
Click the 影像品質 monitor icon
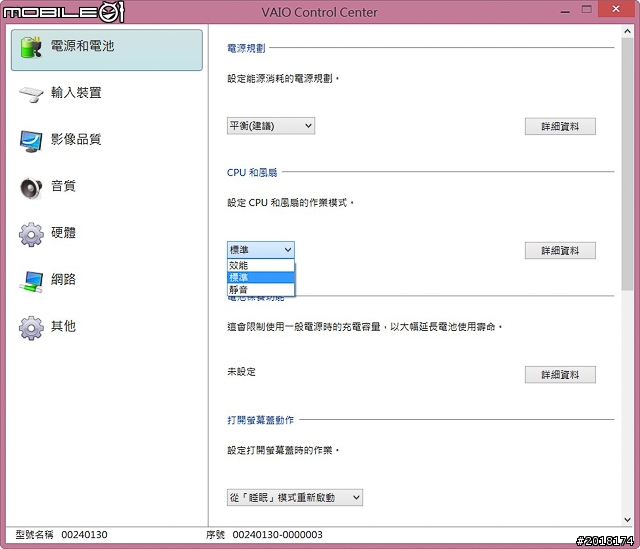pos(31,141)
